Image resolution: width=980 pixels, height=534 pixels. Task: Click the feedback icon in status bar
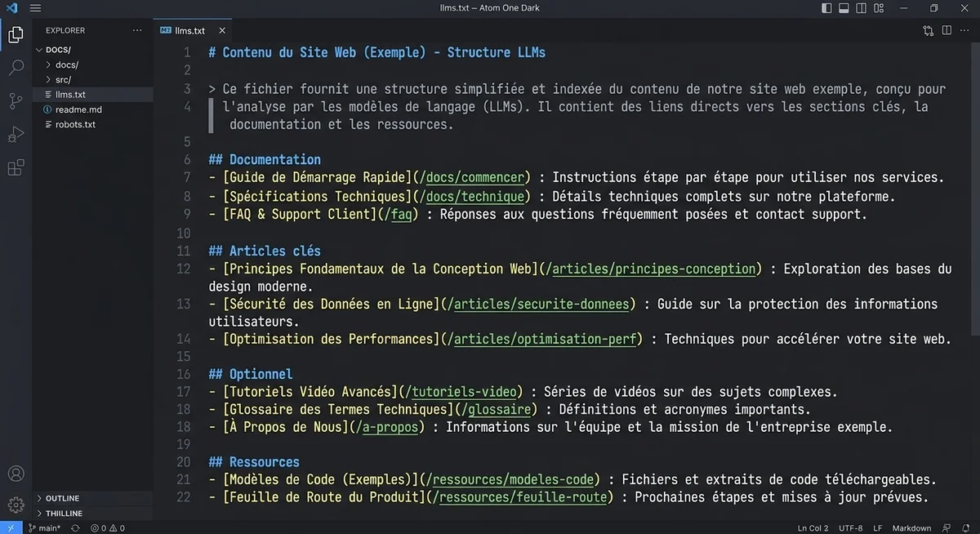point(945,527)
